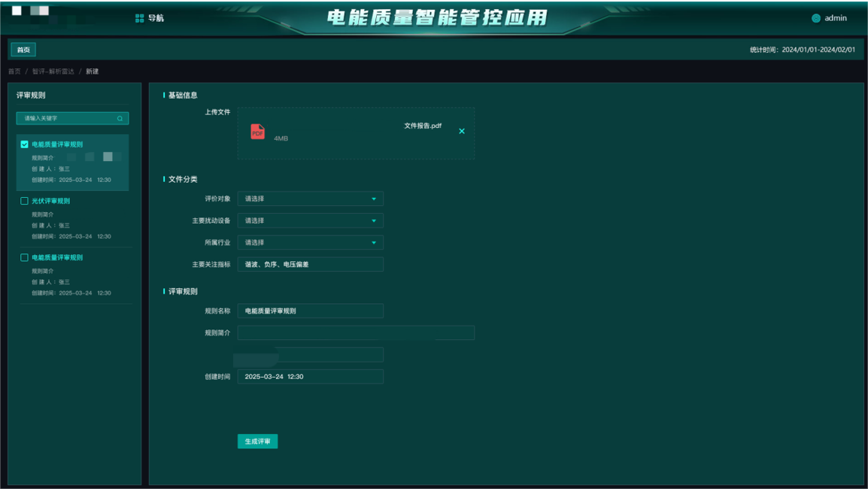
Task: Remove uploaded file with X icon
Action: [462, 131]
